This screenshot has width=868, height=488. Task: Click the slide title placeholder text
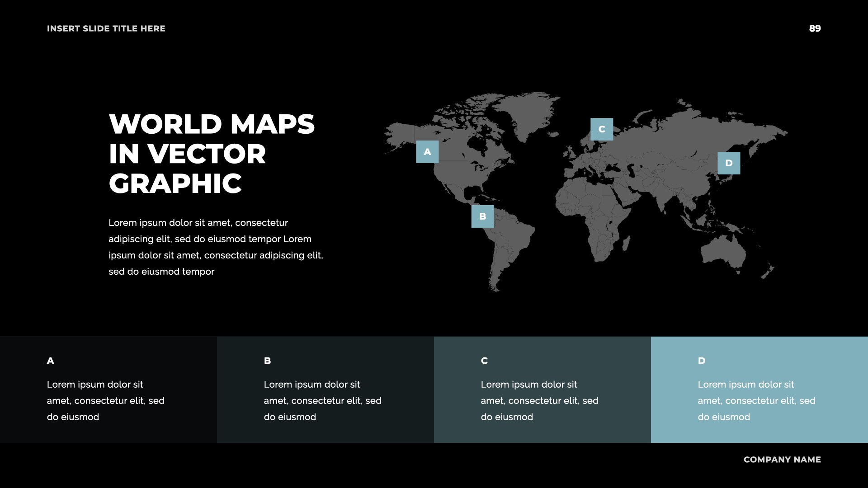[106, 28]
